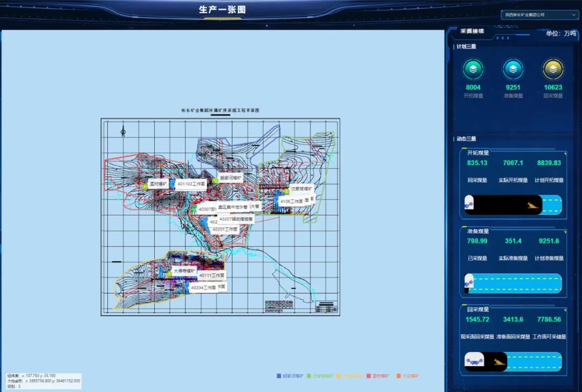Viewport: 582px width, 392px height.
Task: Click the 4106工作面 map label
Action: point(292,201)
